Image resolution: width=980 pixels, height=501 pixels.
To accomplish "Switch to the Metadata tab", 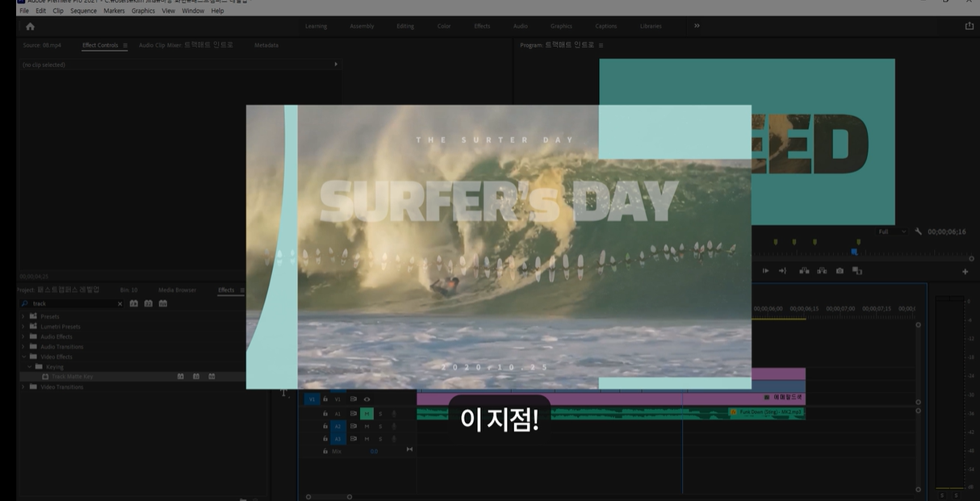I will (266, 45).
